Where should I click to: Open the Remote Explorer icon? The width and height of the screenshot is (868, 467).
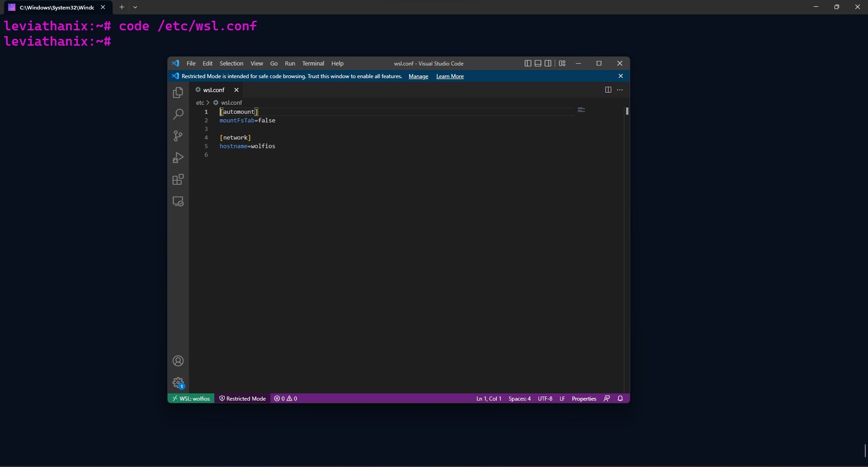click(x=178, y=201)
